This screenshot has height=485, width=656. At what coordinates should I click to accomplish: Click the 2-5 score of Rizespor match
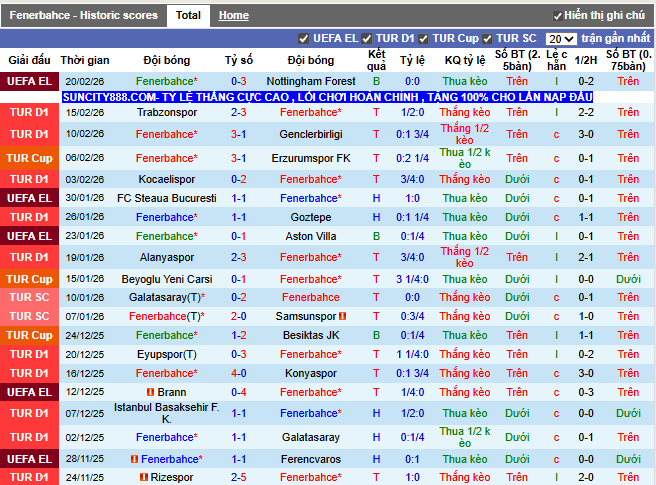click(238, 477)
